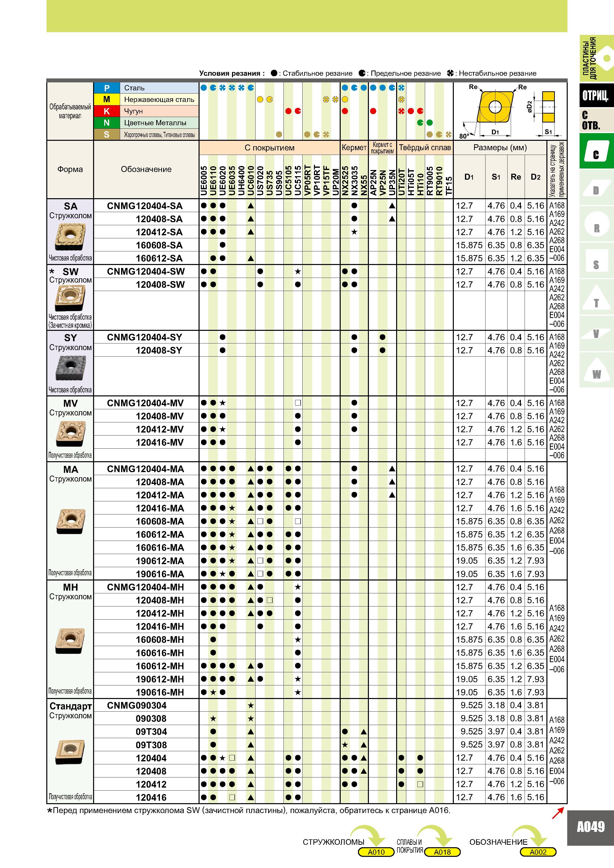Select the C insert shape tab
Image resolution: width=614 pixels, height=868 pixels.
click(x=596, y=151)
